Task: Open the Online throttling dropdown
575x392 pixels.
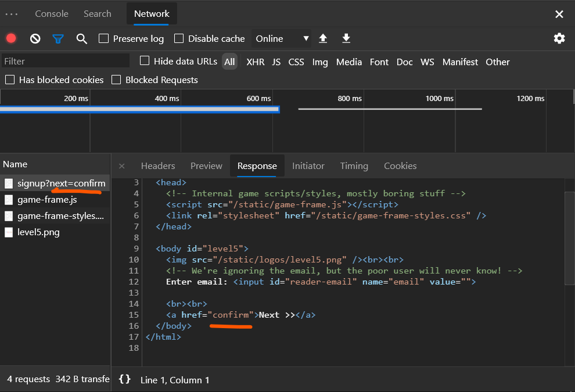Action: (281, 38)
